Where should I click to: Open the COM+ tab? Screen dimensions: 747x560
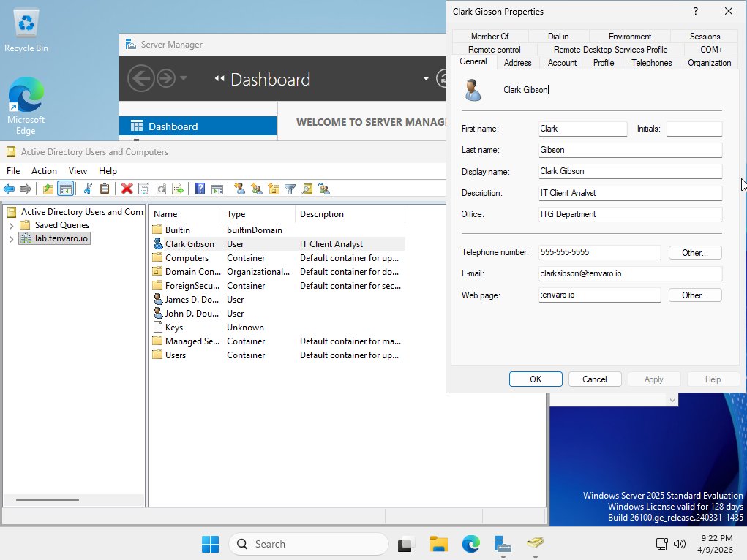click(x=711, y=50)
